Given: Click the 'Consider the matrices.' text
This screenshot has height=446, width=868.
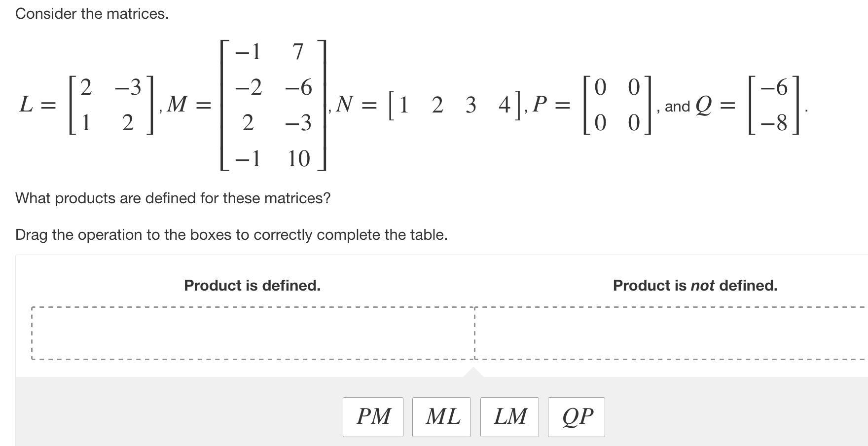Looking at the screenshot, I should [92, 14].
